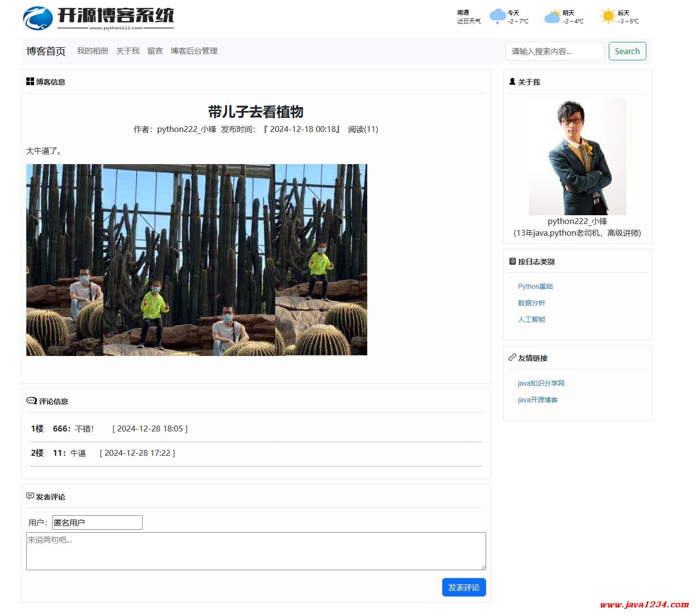Focus the search content input field
The height and width of the screenshot is (616, 696).
[x=555, y=51]
